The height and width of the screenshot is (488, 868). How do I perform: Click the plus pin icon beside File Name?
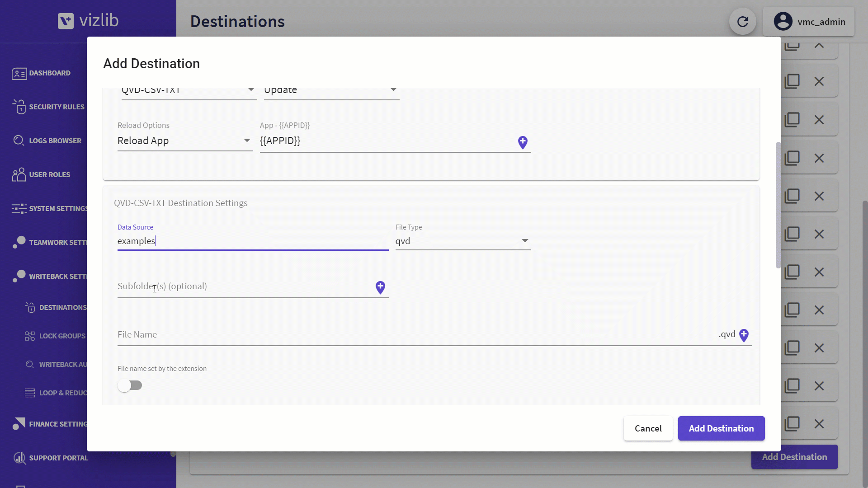click(744, 335)
